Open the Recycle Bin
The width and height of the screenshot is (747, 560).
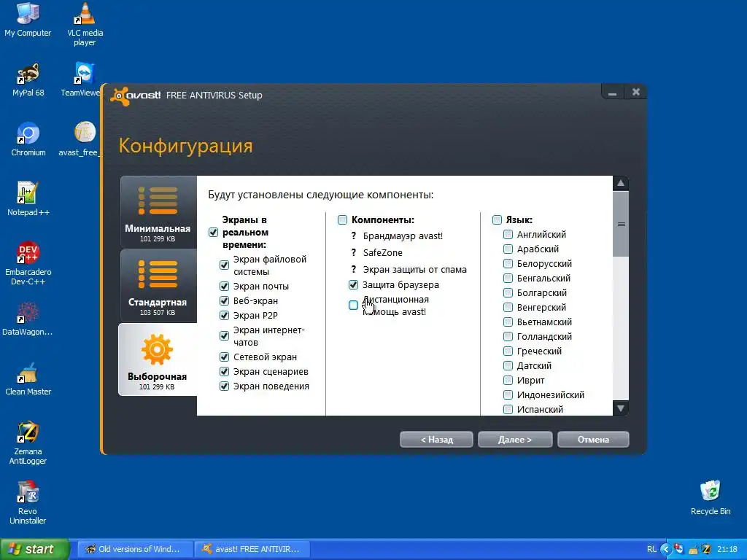pos(711,497)
